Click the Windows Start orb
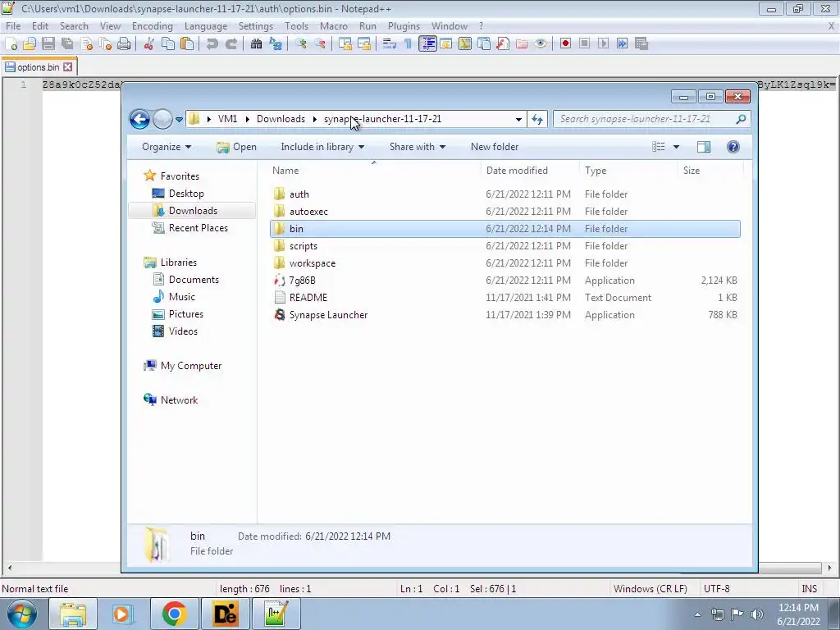 click(21, 614)
